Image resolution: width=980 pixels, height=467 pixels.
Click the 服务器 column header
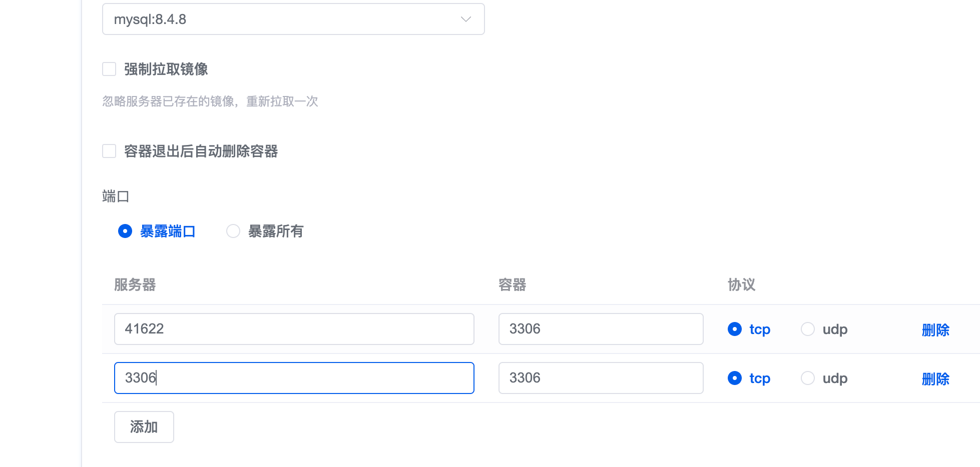coord(135,285)
